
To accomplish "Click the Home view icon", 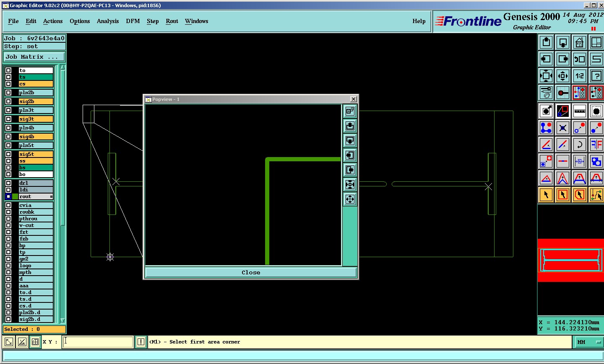I will click(x=580, y=42).
